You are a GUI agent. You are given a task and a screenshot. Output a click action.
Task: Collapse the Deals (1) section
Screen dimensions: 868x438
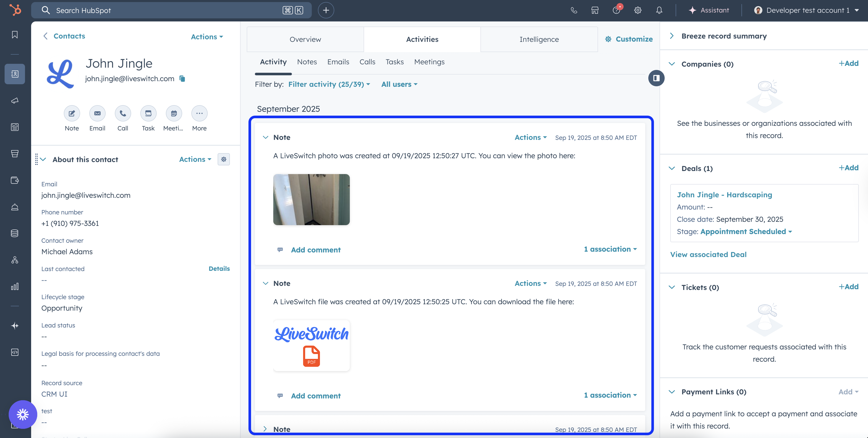point(672,168)
